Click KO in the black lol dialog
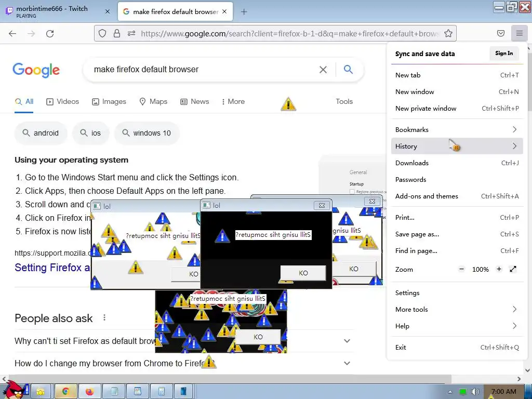The height and width of the screenshot is (399, 532). point(303,273)
